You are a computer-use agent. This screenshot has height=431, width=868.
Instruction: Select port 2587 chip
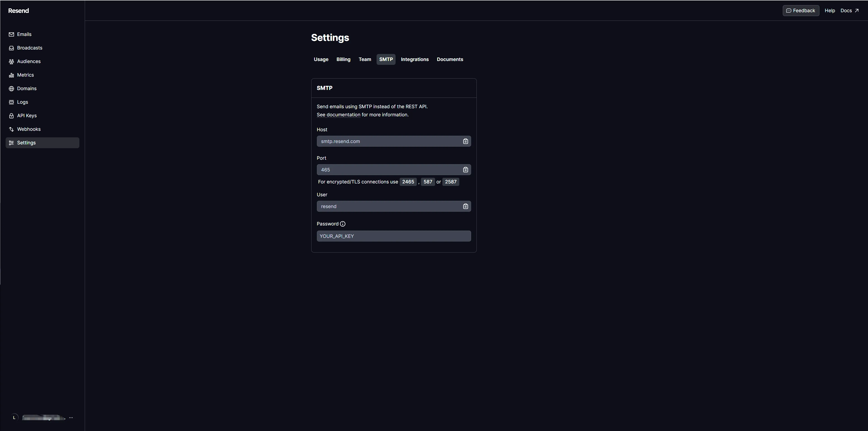451,182
